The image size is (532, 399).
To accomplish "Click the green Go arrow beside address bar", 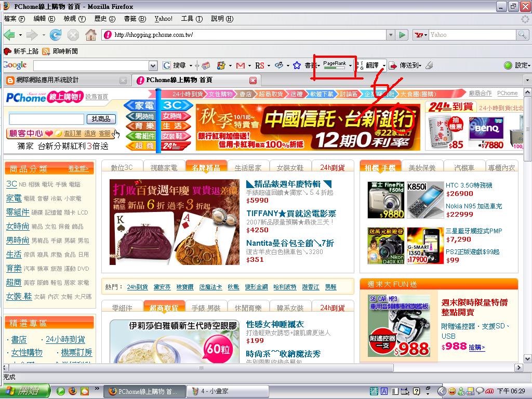I will (402, 35).
